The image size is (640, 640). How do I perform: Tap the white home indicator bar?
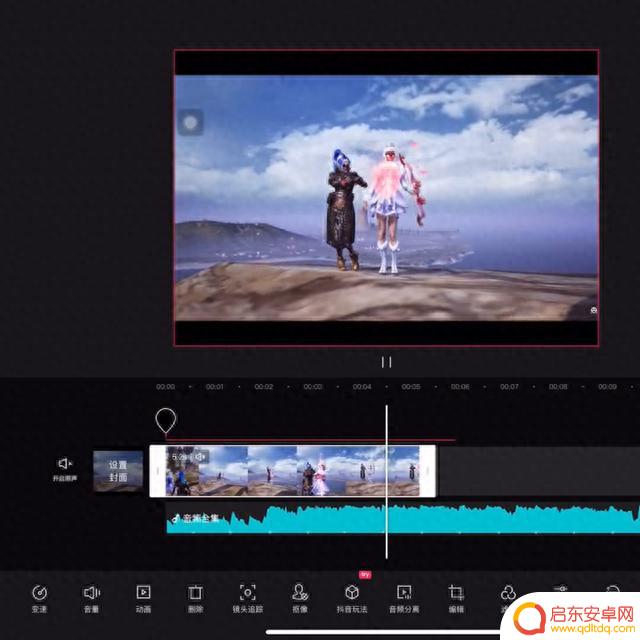[x=384, y=632]
